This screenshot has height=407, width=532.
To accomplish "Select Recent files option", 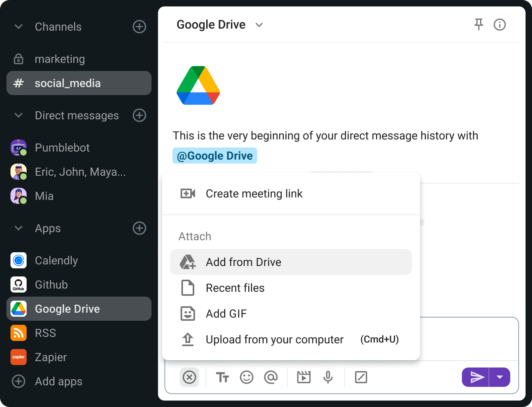I will coord(291,288).
